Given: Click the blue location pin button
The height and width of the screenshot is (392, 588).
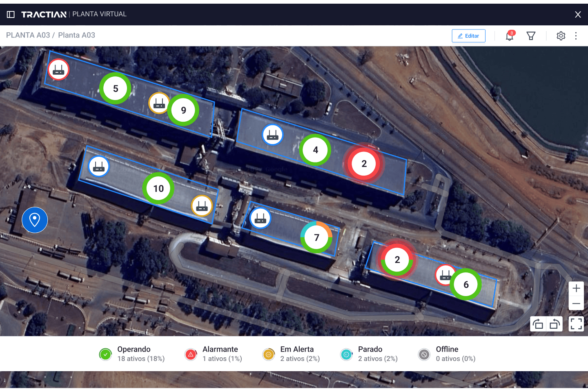Looking at the screenshot, I should click(x=35, y=220).
